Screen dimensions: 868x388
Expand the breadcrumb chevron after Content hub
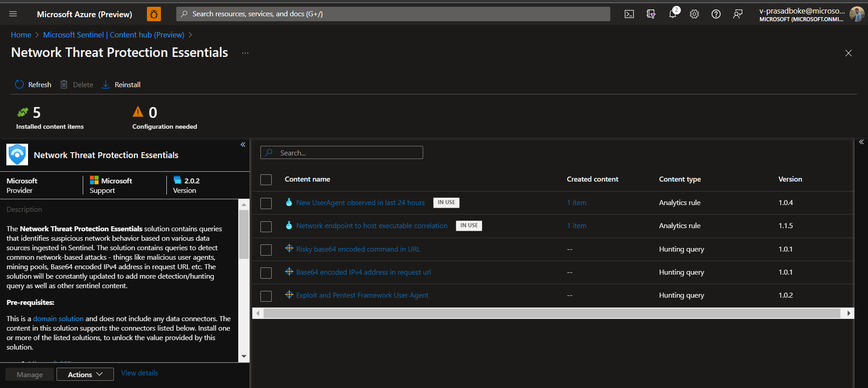click(190, 35)
